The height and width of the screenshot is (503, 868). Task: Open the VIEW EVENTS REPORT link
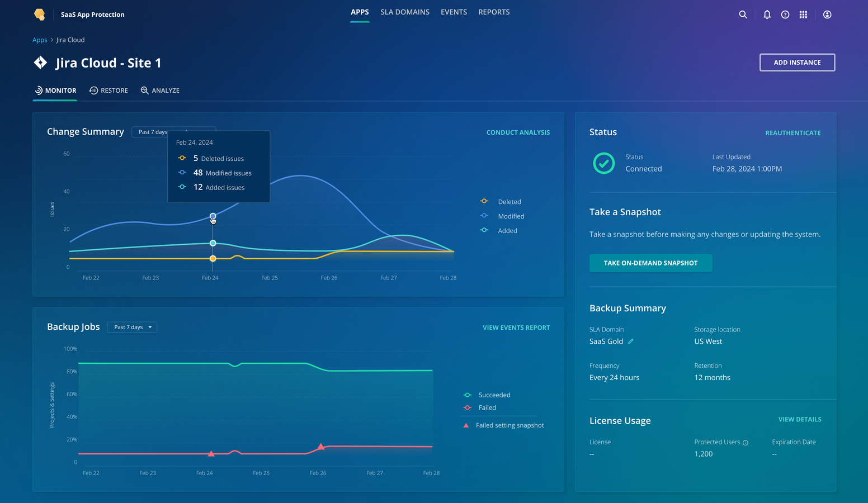tap(516, 328)
